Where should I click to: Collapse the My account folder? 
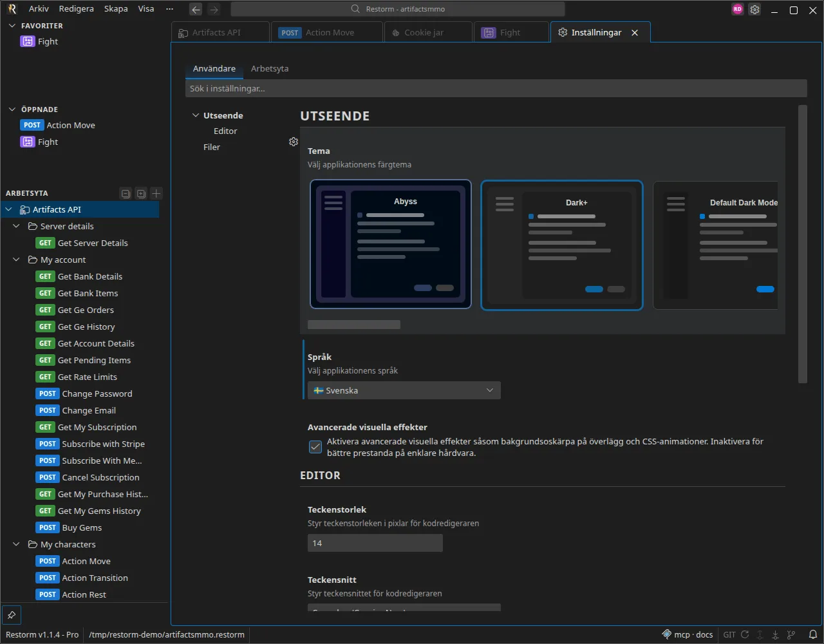pos(17,260)
